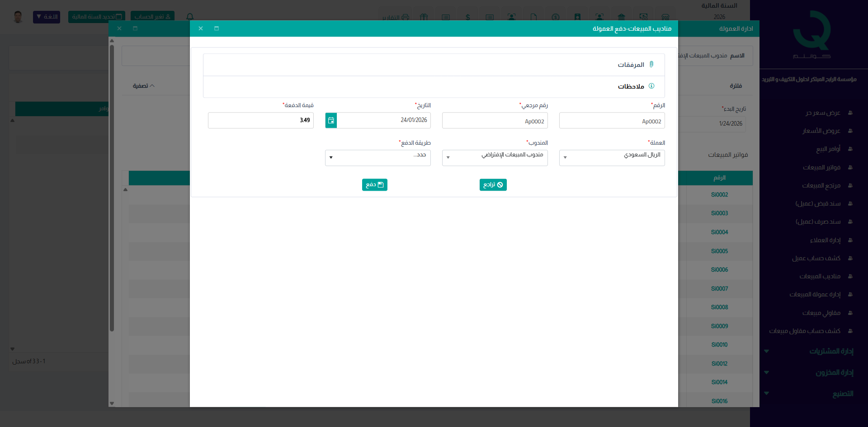Click the notifications bell icon
The height and width of the screenshot is (427, 868).
click(190, 17)
